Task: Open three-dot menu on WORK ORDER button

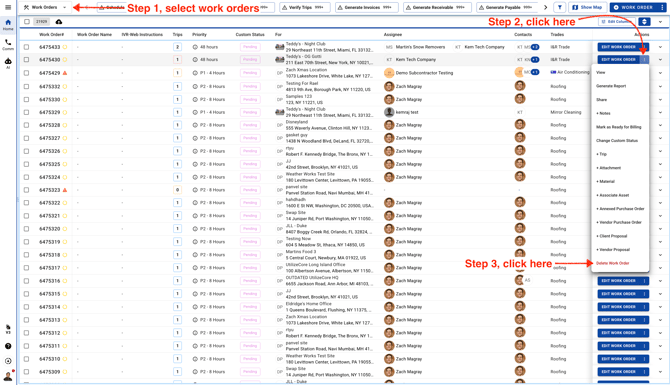Action: 662,7
